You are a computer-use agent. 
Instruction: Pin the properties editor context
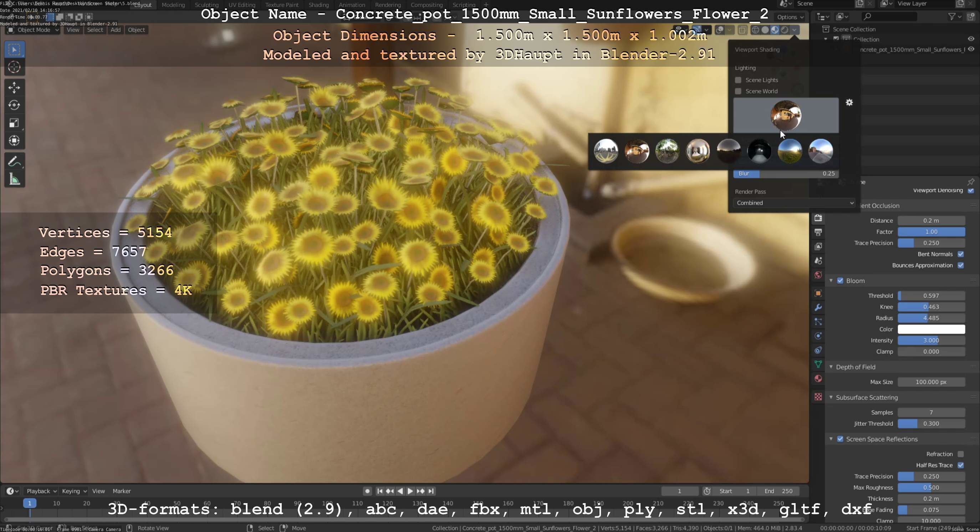tap(971, 182)
